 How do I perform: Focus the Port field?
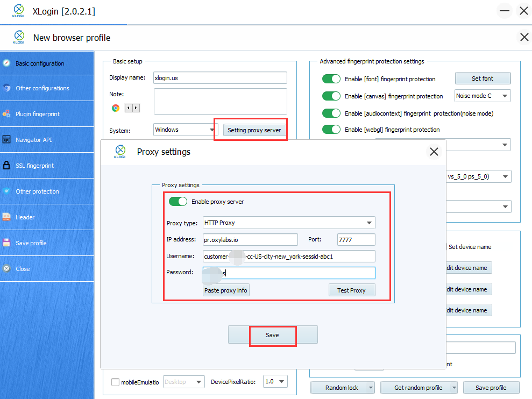pos(356,239)
